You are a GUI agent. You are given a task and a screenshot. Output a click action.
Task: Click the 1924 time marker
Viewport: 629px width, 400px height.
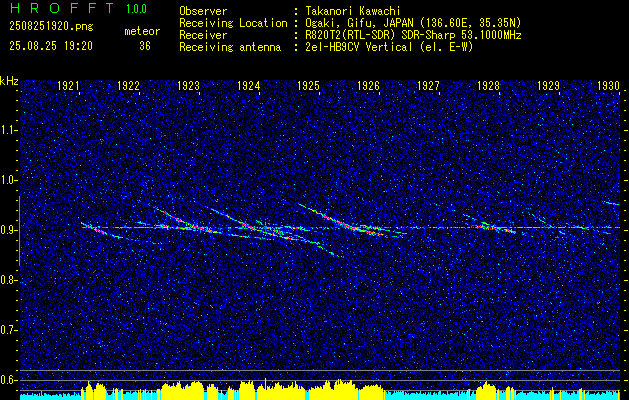248,85
